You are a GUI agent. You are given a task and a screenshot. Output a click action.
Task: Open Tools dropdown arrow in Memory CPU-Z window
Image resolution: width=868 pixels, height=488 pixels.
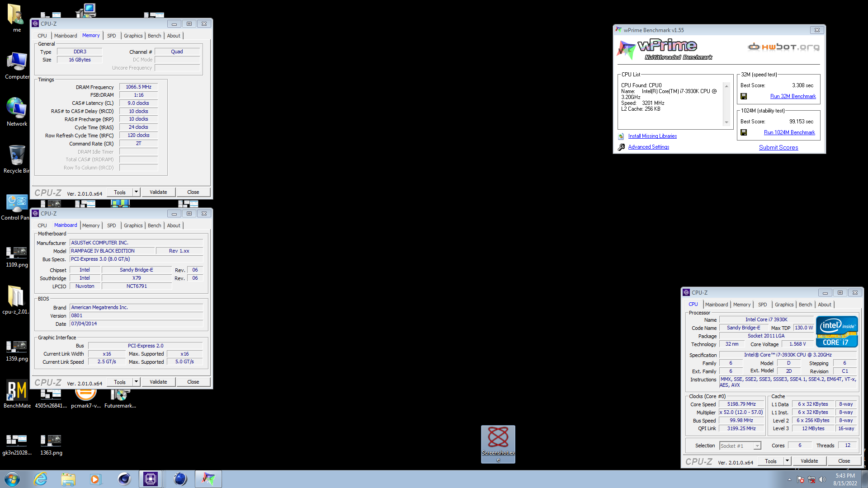click(x=136, y=192)
